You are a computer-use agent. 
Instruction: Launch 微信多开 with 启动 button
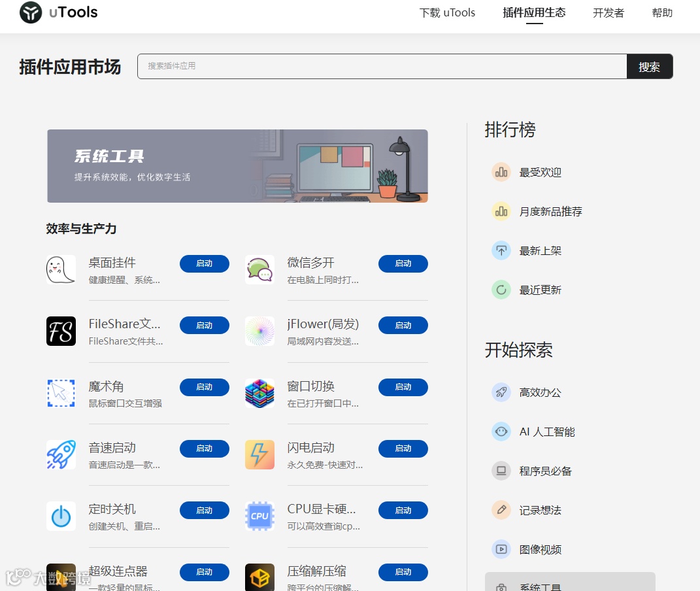click(x=403, y=264)
